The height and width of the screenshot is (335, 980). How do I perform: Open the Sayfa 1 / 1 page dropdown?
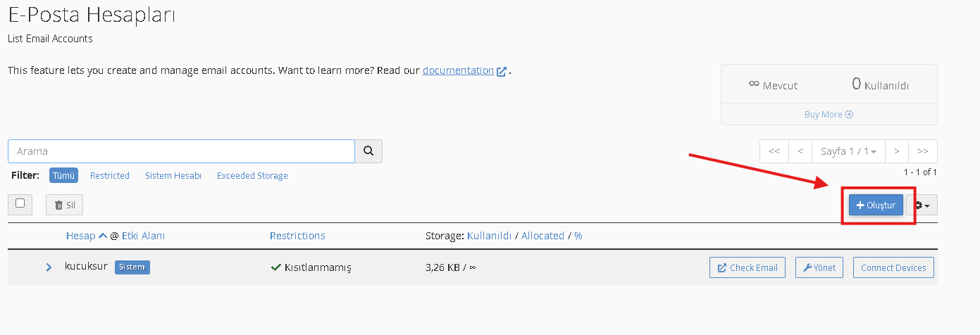(x=848, y=151)
